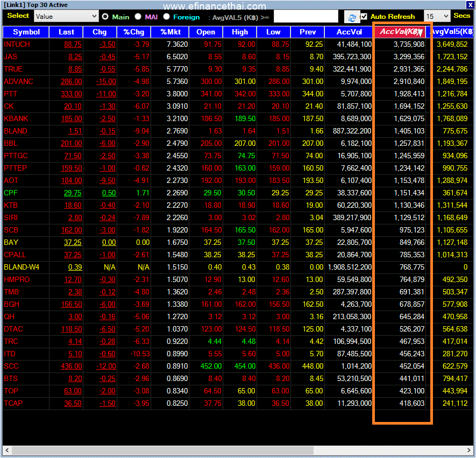
Task: Select the Main market radio button
Action: coord(105,17)
